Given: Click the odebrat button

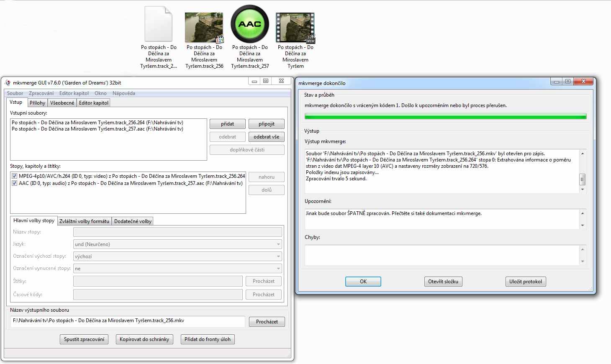Looking at the screenshot, I should point(227,137).
